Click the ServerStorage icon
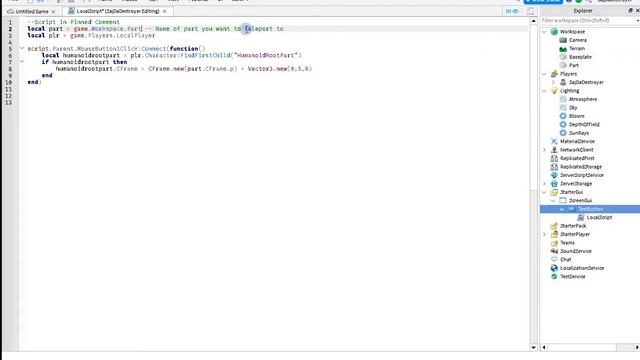This screenshot has width=640, height=360. point(554,184)
